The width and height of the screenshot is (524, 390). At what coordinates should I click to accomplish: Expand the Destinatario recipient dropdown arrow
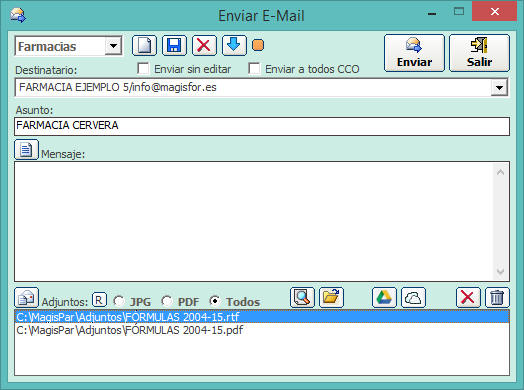coord(499,88)
